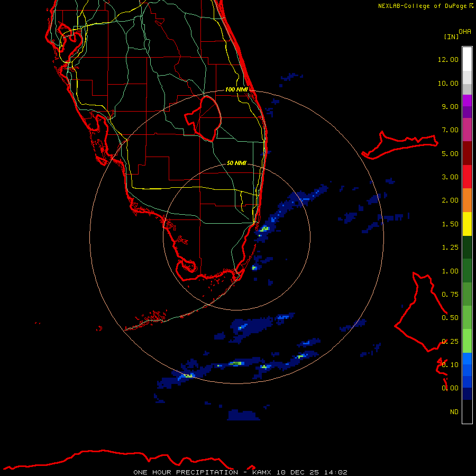Click the "50 NMI" range ring label
This screenshot has width=476, height=476.
click(236, 163)
